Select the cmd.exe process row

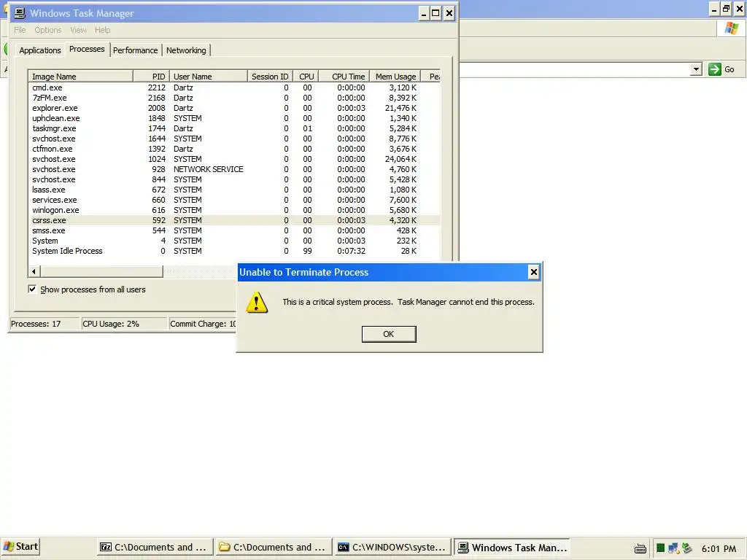pyautogui.click(x=234, y=87)
